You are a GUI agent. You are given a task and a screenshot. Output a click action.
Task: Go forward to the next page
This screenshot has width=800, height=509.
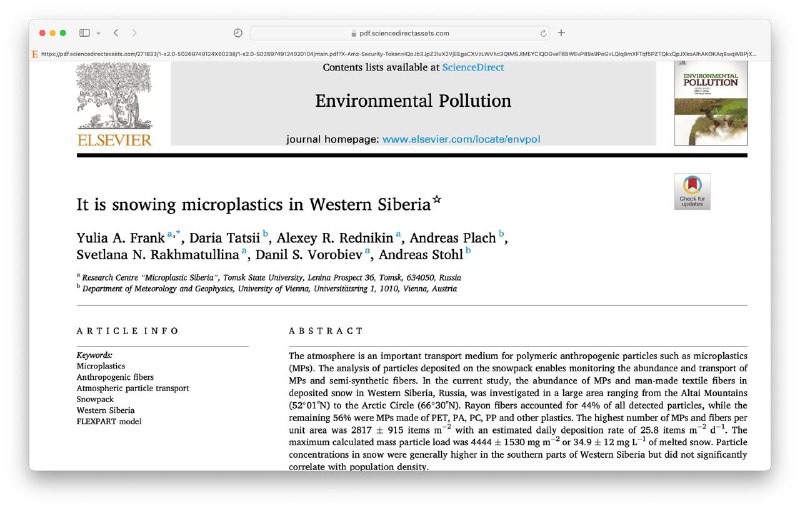[135, 33]
